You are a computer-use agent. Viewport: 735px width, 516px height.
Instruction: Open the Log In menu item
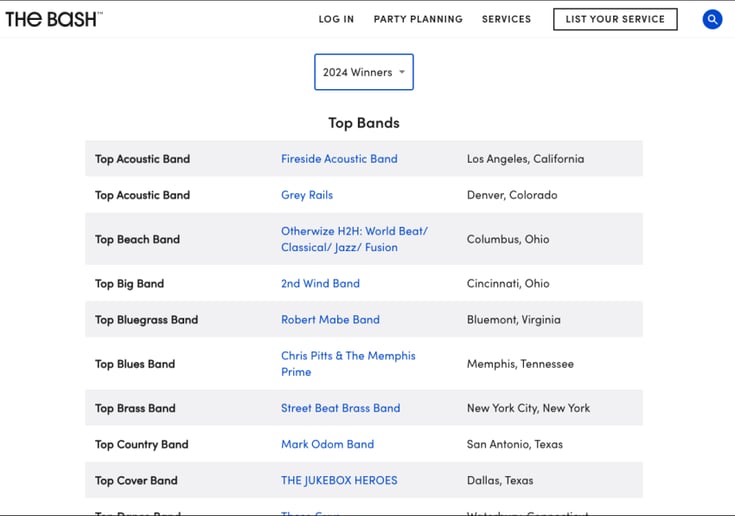point(336,19)
